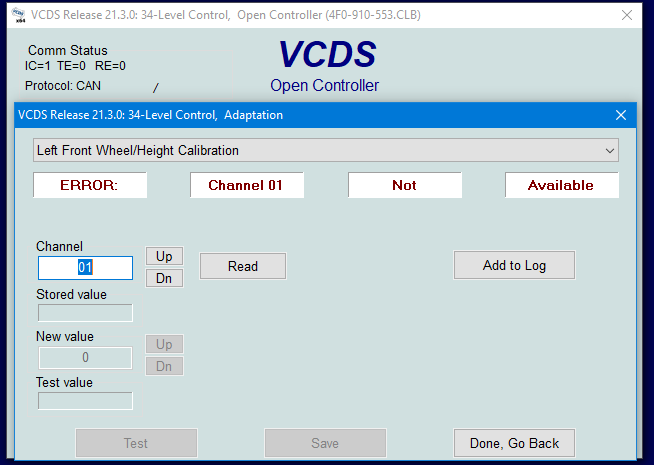The image size is (654, 465).
Task: Click Done, Go Back button
Action: click(514, 443)
